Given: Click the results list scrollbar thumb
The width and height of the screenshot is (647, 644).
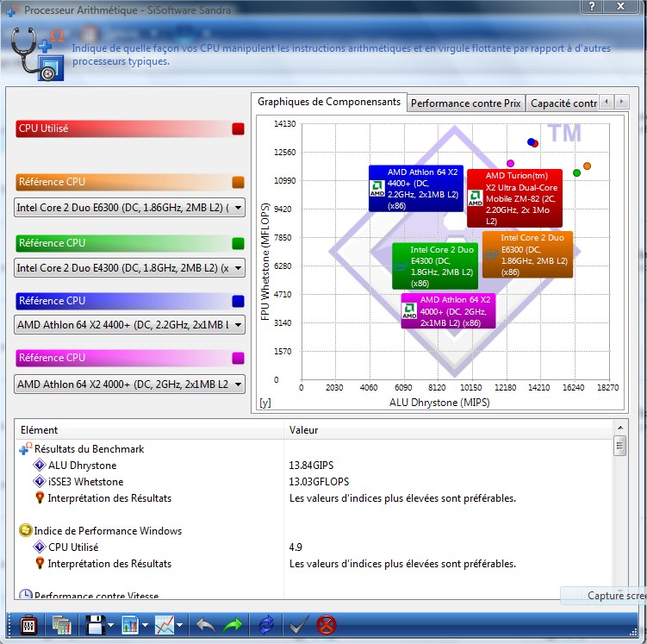Looking at the screenshot, I should tap(619, 446).
